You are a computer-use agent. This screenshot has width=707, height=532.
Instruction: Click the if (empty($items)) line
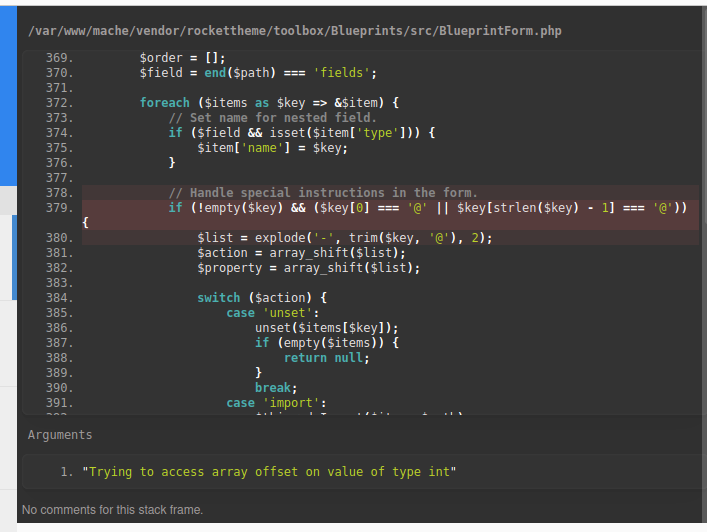[327, 343]
